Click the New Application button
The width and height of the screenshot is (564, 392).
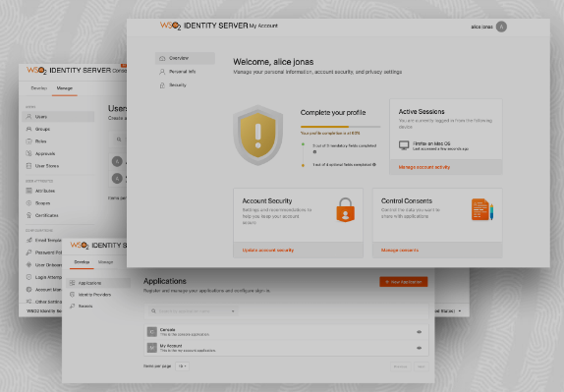[x=404, y=282]
